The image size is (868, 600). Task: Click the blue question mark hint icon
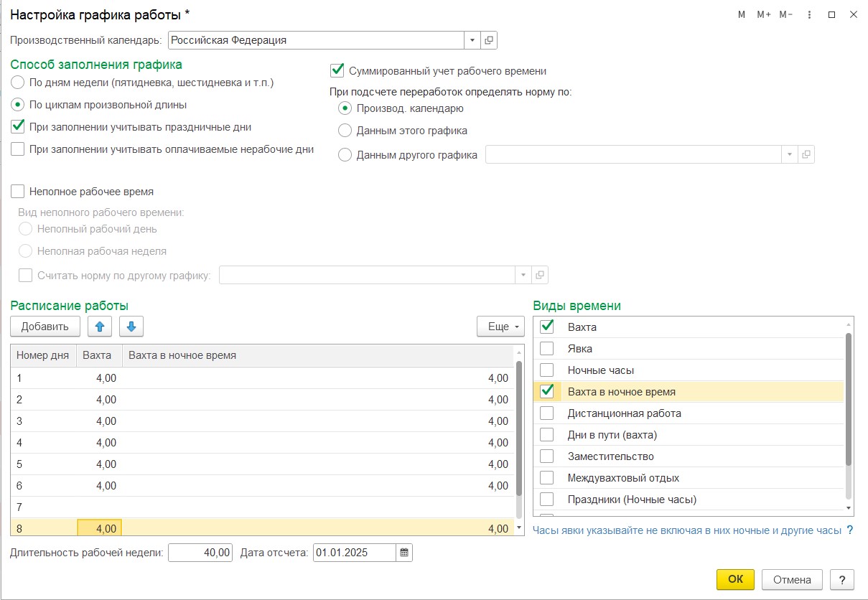coord(849,530)
